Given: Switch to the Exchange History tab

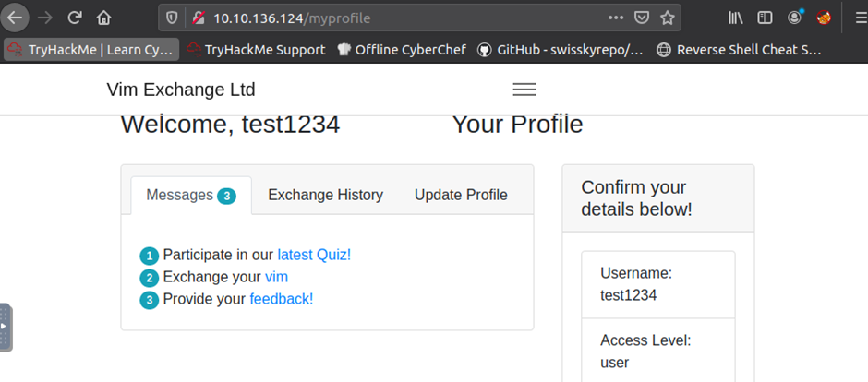Looking at the screenshot, I should point(325,195).
